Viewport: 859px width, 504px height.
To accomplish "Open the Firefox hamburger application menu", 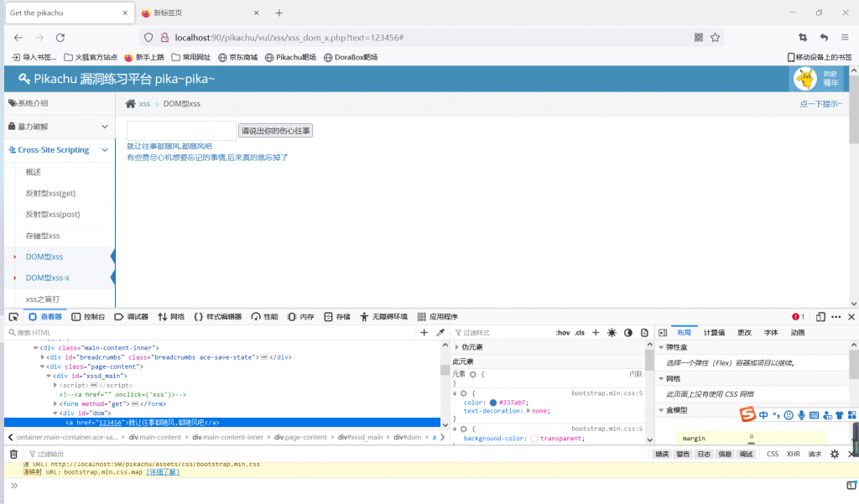I will tap(844, 38).
